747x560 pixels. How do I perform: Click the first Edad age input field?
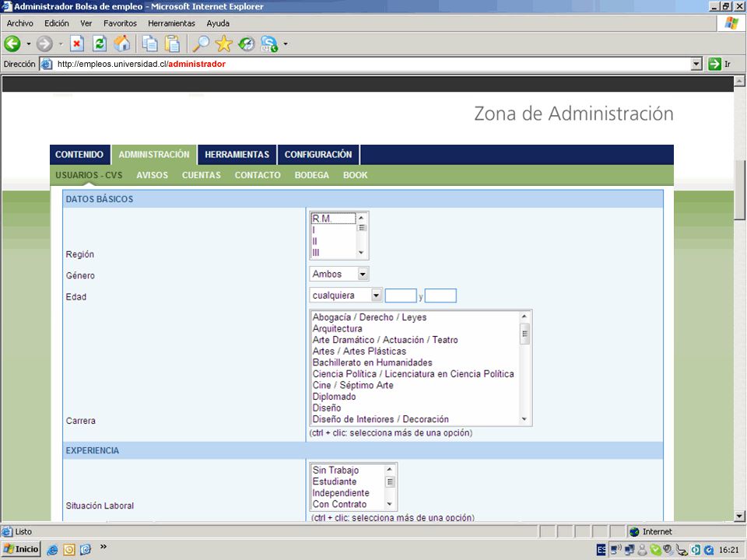pyautogui.click(x=401, y=296)
